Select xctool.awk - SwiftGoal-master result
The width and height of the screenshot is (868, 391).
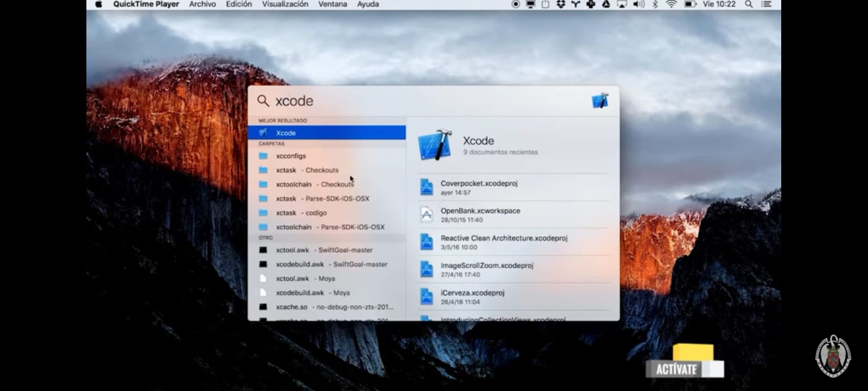(x=327, y=250)
